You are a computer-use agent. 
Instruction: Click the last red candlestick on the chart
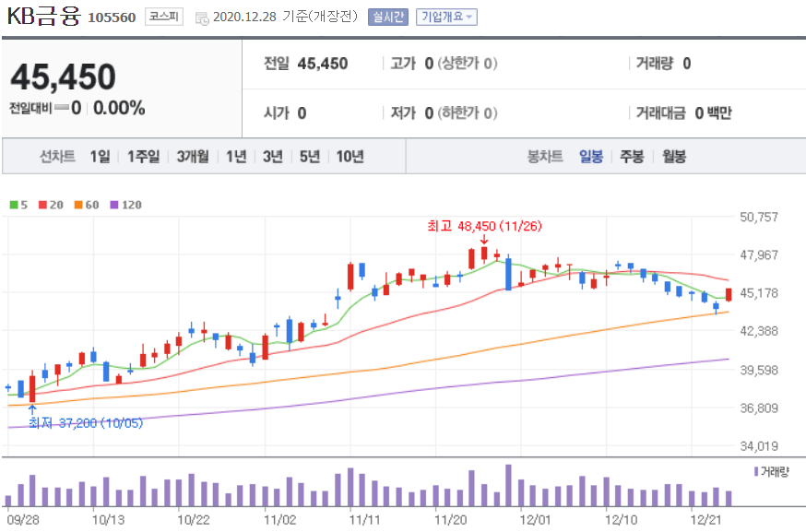pos(729,295)
